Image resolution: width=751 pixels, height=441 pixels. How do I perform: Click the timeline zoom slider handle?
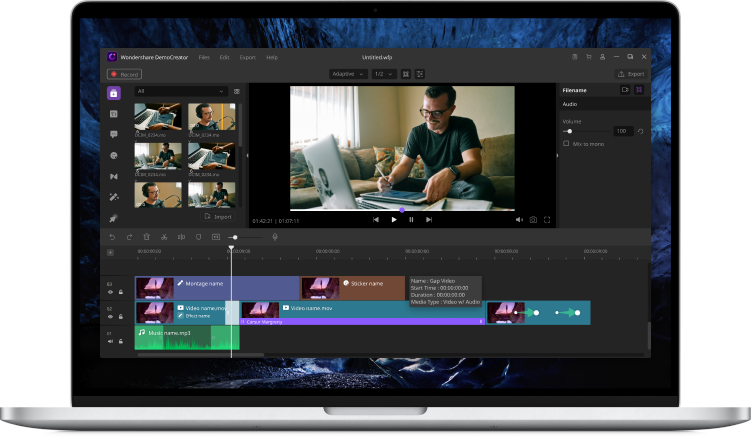coord(235,237)
